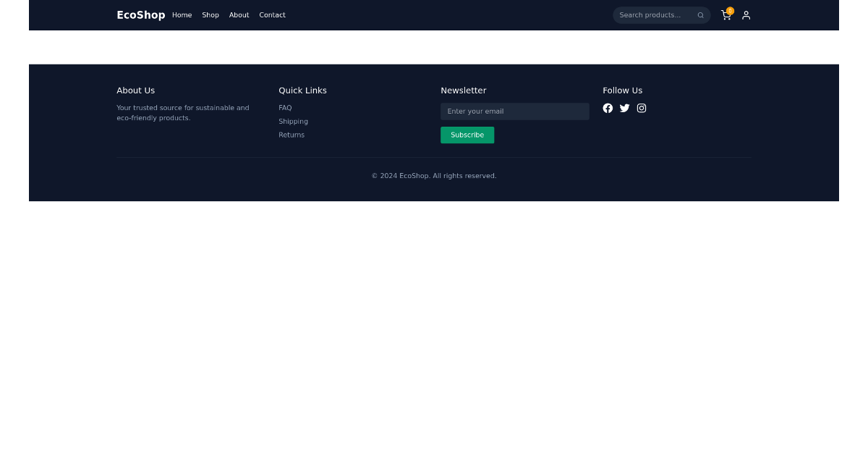Image resolution: width=868 pixels, height=456 pixels.
Task: Click the newsletter email input field
Action: tap(514, 111)
